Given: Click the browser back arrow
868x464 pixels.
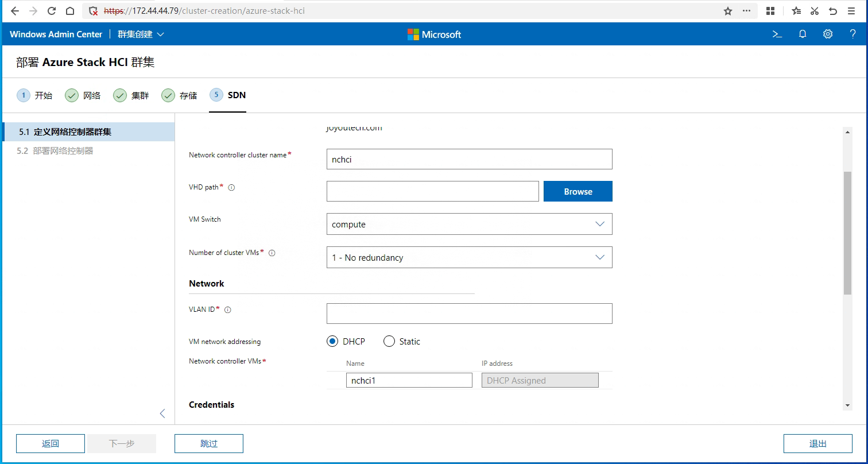Looking at the screenshot, I should (x=15, y=11).
